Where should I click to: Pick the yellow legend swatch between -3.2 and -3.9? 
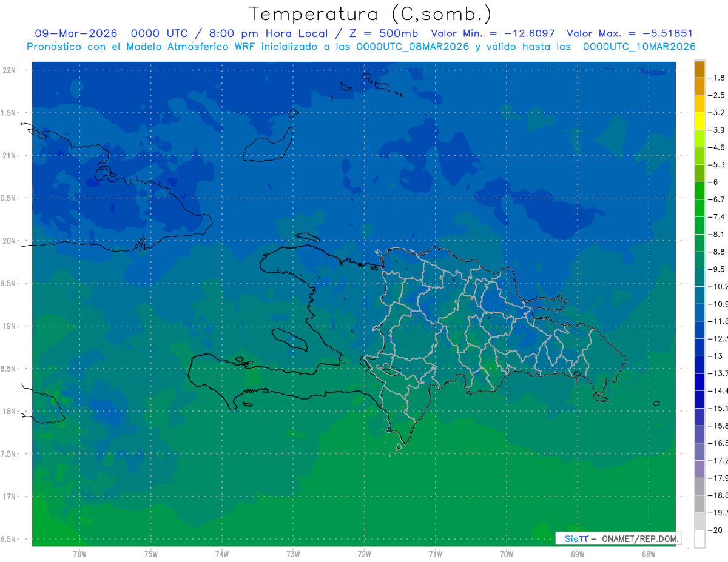[x=699, y=121]
